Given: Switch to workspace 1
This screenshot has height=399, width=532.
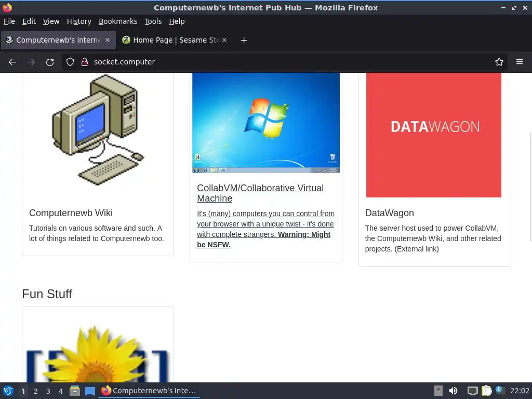Looking at the screenshot, I should pyautogui.click(x=23, y=391).
